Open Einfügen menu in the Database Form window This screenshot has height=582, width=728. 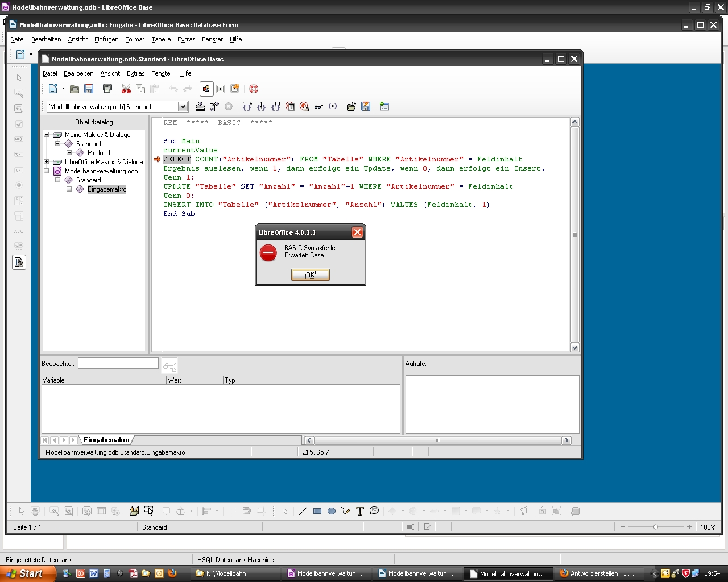tap(106, 39)
